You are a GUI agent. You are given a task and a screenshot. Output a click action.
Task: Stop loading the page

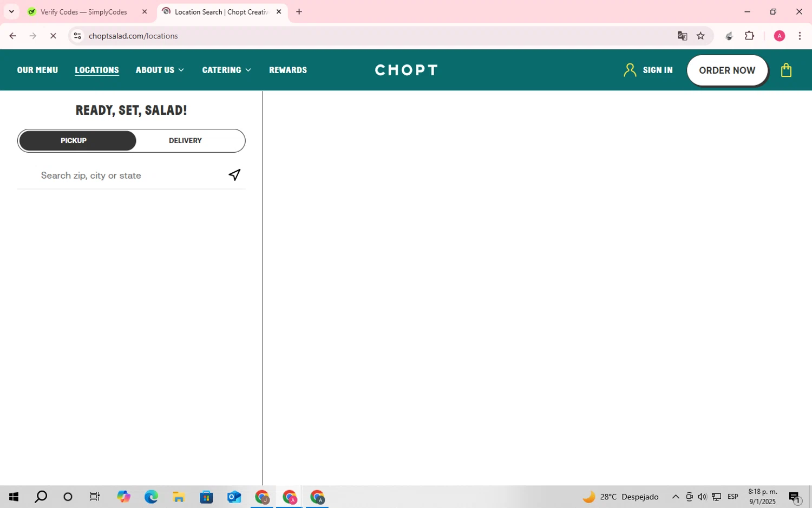(53, 36)
